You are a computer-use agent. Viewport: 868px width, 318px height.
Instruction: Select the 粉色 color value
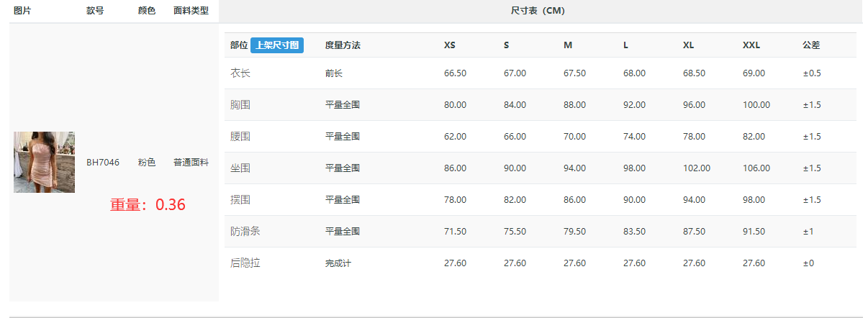[x=147, y=163]
